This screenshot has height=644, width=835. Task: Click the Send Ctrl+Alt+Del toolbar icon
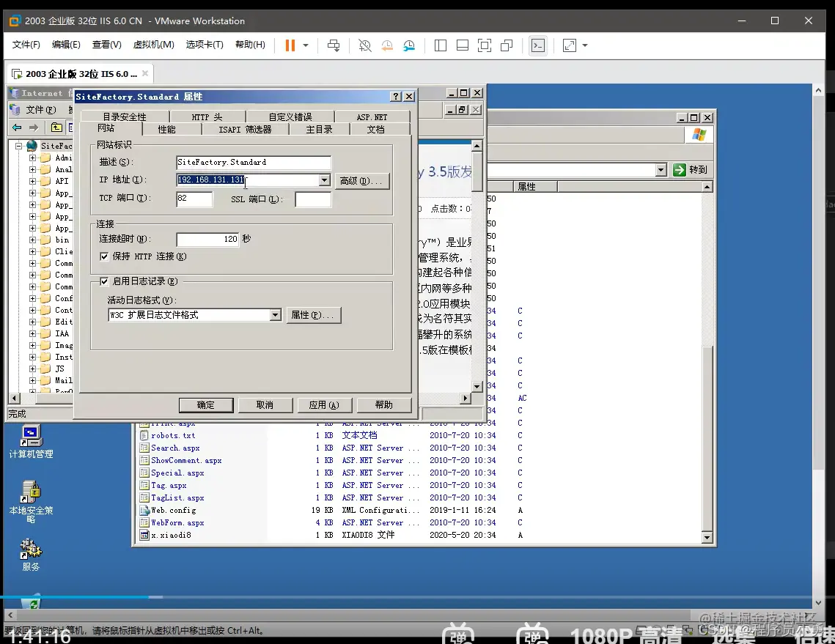point(334,45)
